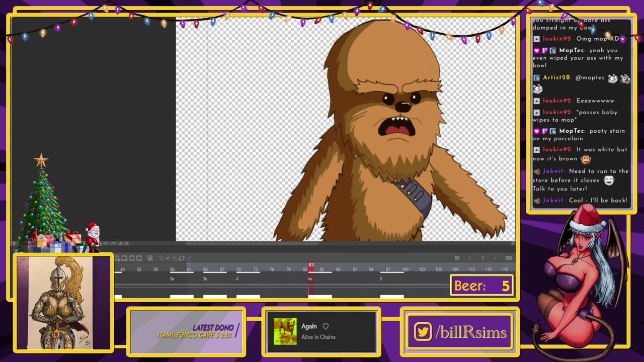The height and width of the screenshot is (362, 644).
Task: Click the chat text 'passes baby wipes to mop'
Action: pyautogui.click(x=575, y=116)
